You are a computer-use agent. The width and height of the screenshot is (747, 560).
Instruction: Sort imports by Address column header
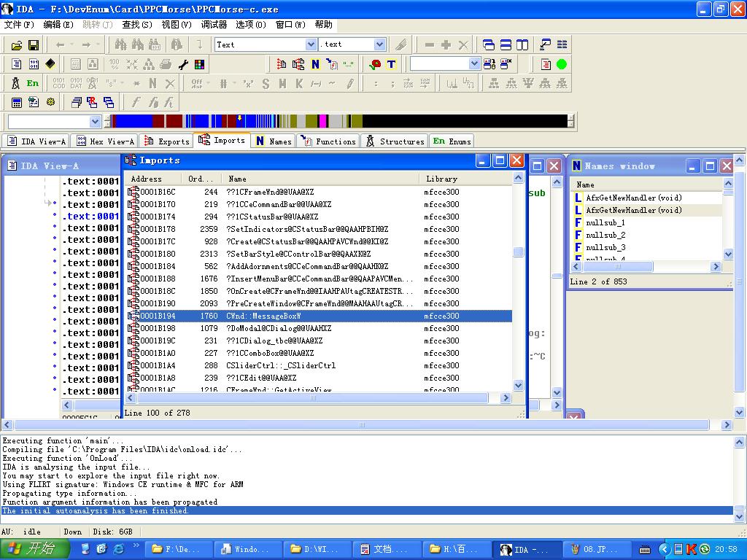[153, 179]
